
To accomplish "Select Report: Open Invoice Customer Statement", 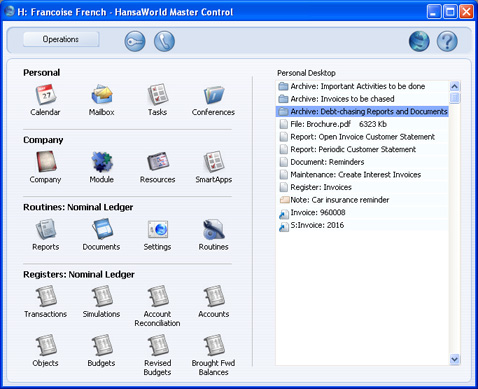I will click(363, 137).
